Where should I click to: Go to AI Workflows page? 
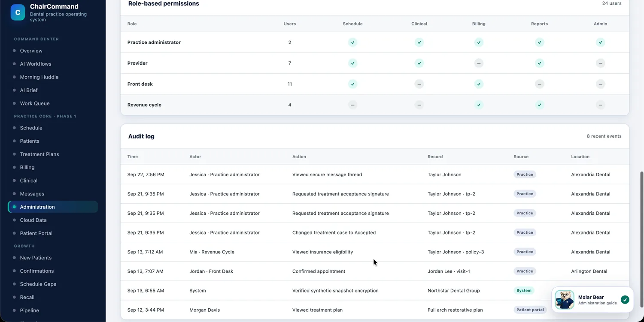click(x=53, y=64)
